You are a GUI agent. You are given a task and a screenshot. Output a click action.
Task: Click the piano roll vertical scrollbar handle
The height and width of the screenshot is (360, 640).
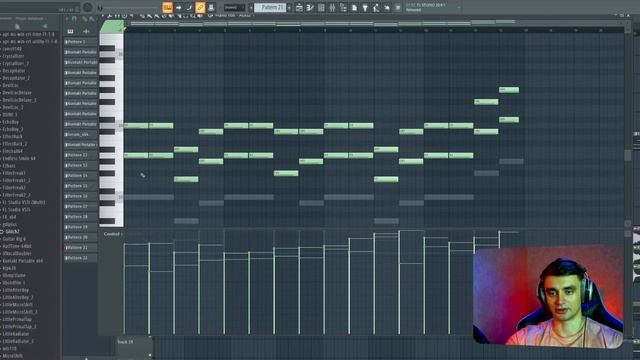click(628, 155)
